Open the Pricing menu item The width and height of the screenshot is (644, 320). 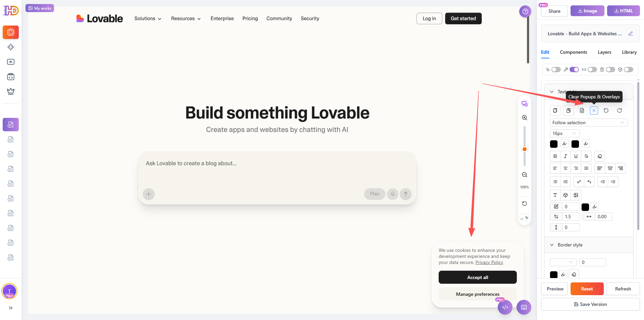click(x=250, y=18)
